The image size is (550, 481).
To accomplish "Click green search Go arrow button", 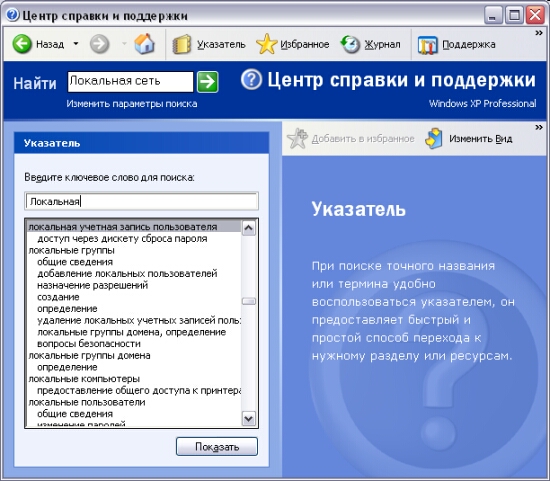I will click(208, 82).
